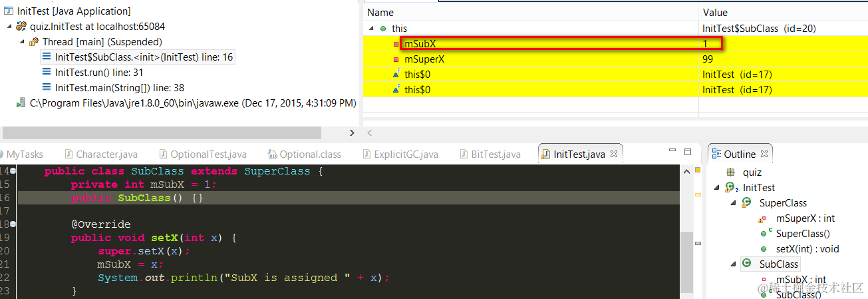Screen dimensions: 868x299
Task: Click the Debug view horizontal scrollbar
Action: click(160, 133)
